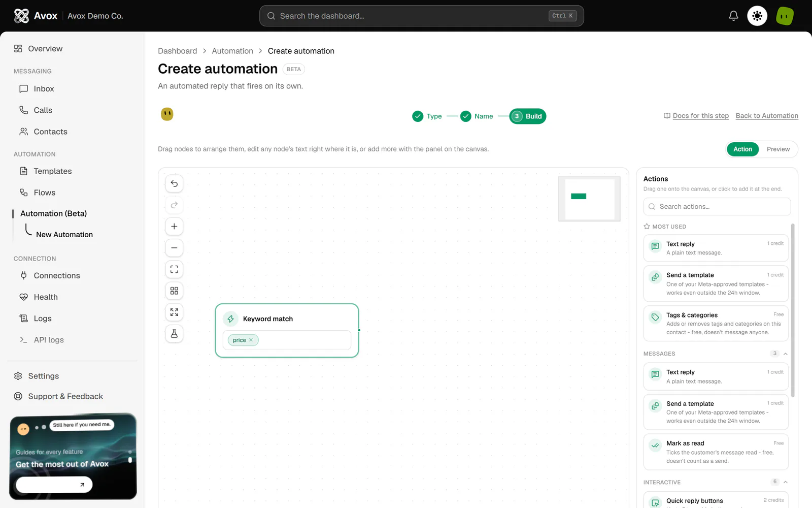
Task: Click Back to Automation link
Action: point(767,116)
